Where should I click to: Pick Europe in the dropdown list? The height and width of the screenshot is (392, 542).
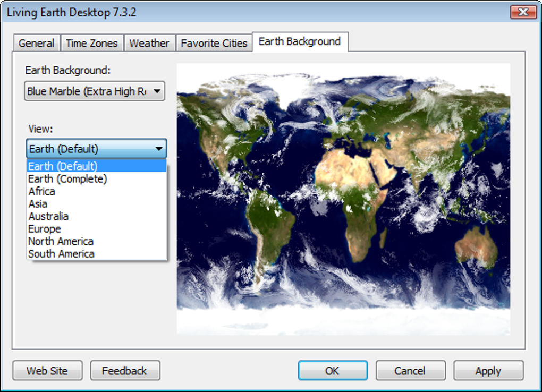click(96, 228)
